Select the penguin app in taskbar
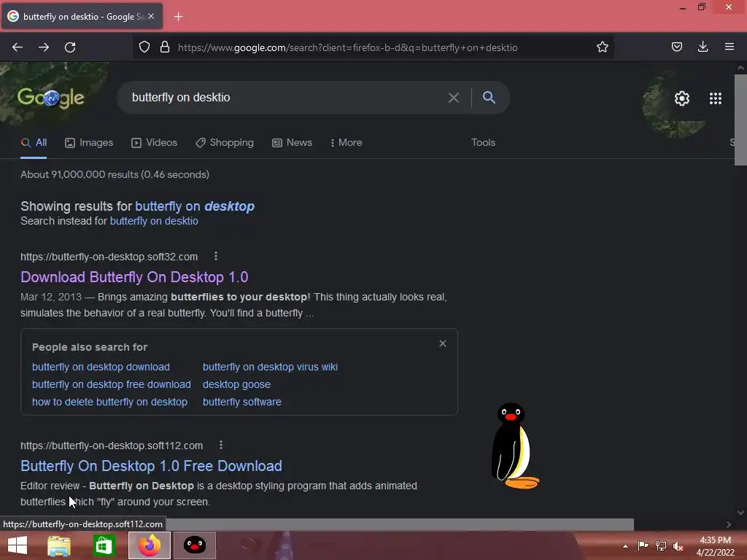The height and width of the screenshot is (560, 747). (x=194, y=545)
